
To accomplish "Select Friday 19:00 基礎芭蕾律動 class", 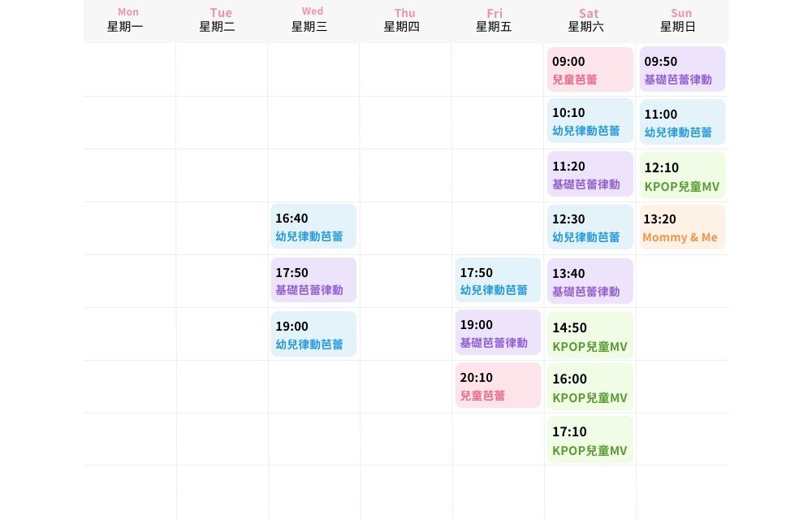I will click(498, 333).
